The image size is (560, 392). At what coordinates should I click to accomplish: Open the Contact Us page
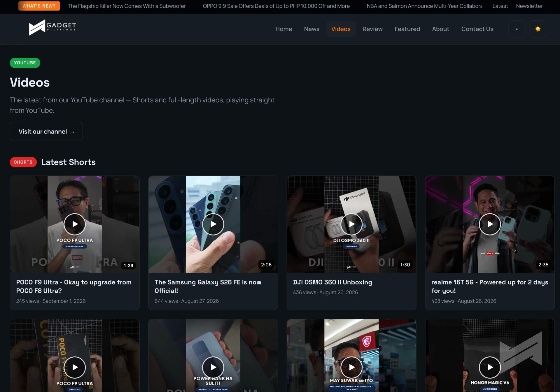tap(477, 29)
